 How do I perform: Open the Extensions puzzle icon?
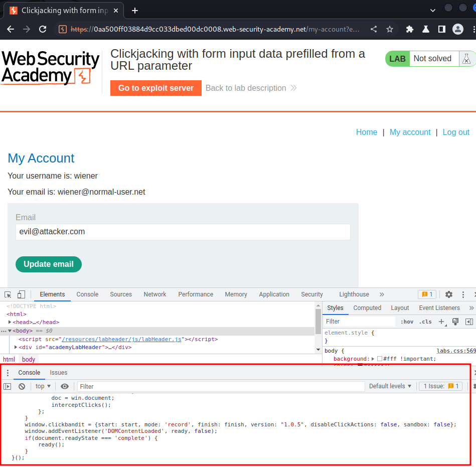click(x=410, y=29)
